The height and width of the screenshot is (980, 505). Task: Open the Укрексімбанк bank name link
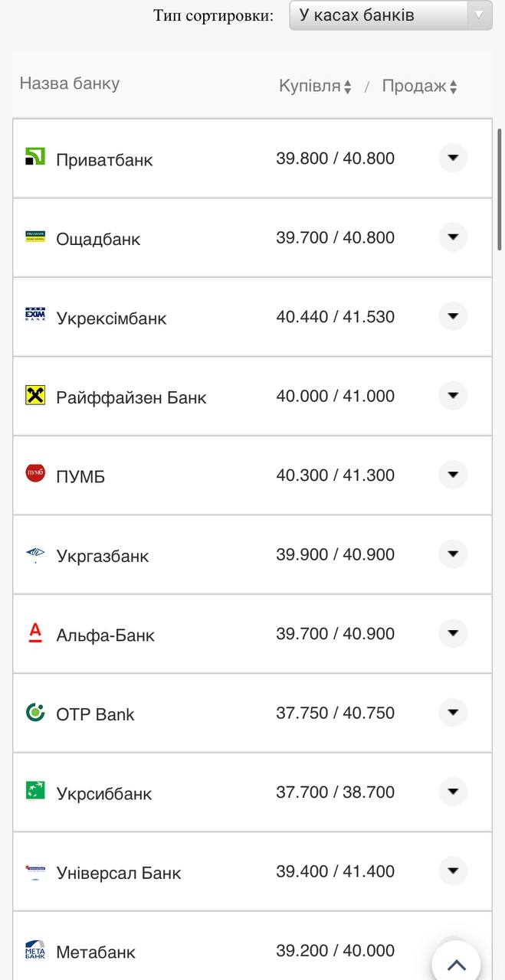click(111, 318)
